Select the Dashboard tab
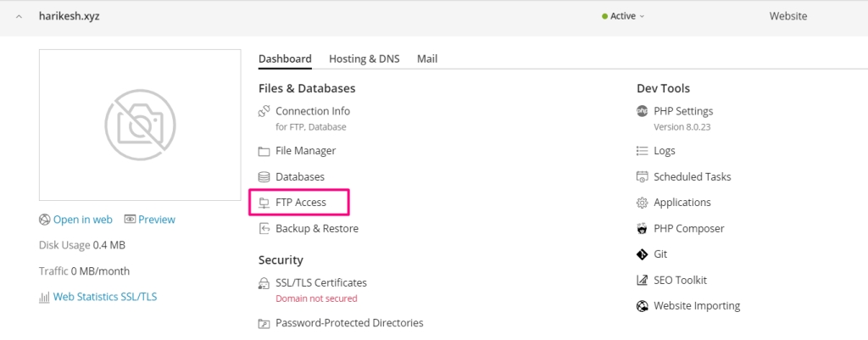 (x=285, y=59)
